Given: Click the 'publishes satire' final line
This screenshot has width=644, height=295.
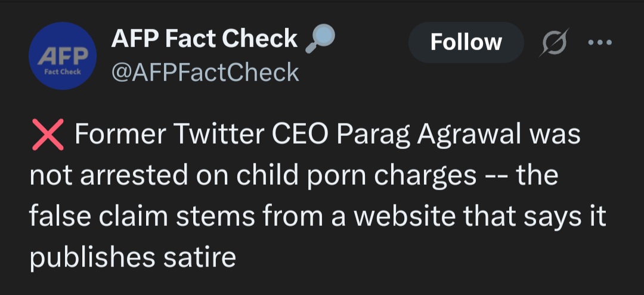Looking at the screenshot, I should pyautogui.click(x=132, y=258).
